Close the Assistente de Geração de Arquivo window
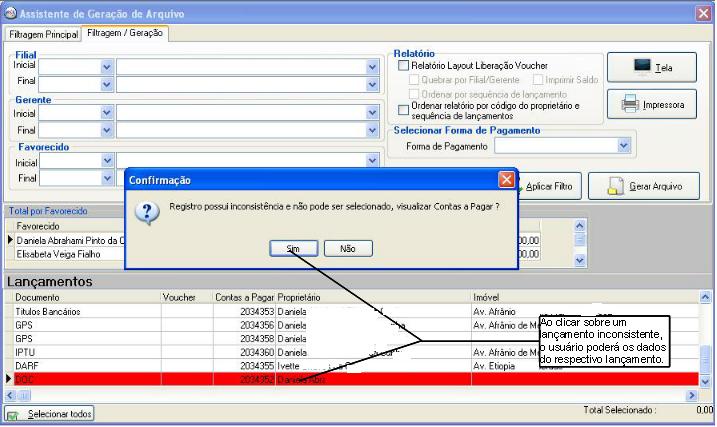 pos(703,13)
